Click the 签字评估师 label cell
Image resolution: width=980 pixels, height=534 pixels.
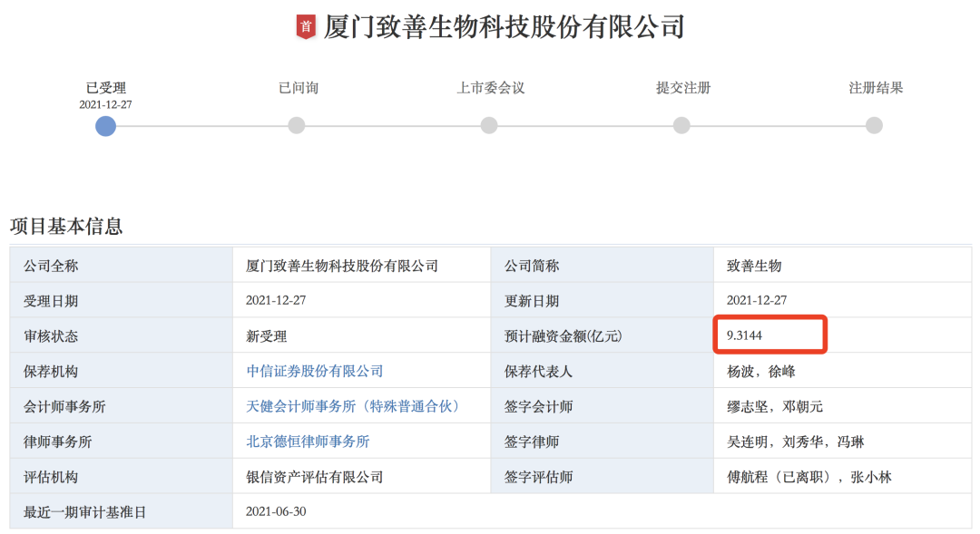[602, 477]
